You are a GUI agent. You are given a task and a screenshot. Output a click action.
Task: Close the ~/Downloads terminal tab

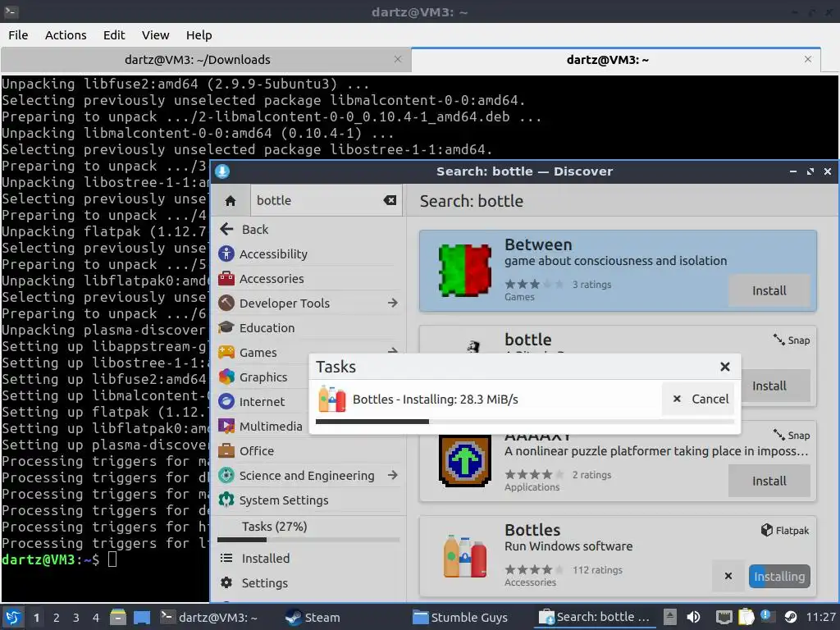tap(398, 59)
